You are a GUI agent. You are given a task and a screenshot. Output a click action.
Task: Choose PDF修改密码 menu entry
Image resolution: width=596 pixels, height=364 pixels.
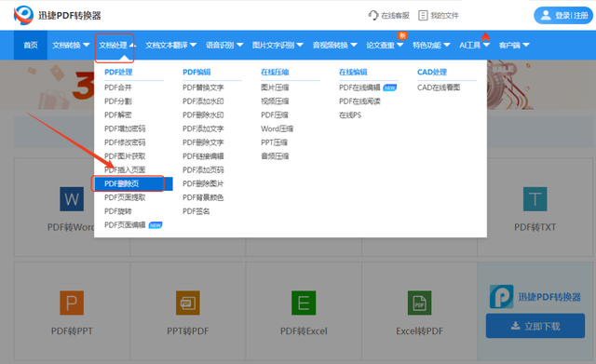[125, 142]
